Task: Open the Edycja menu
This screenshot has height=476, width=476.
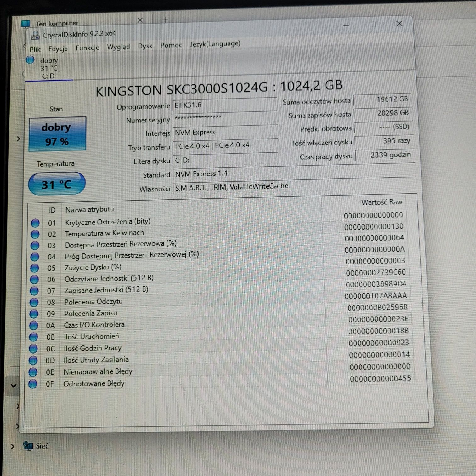Action: click(x=58, y=48)
